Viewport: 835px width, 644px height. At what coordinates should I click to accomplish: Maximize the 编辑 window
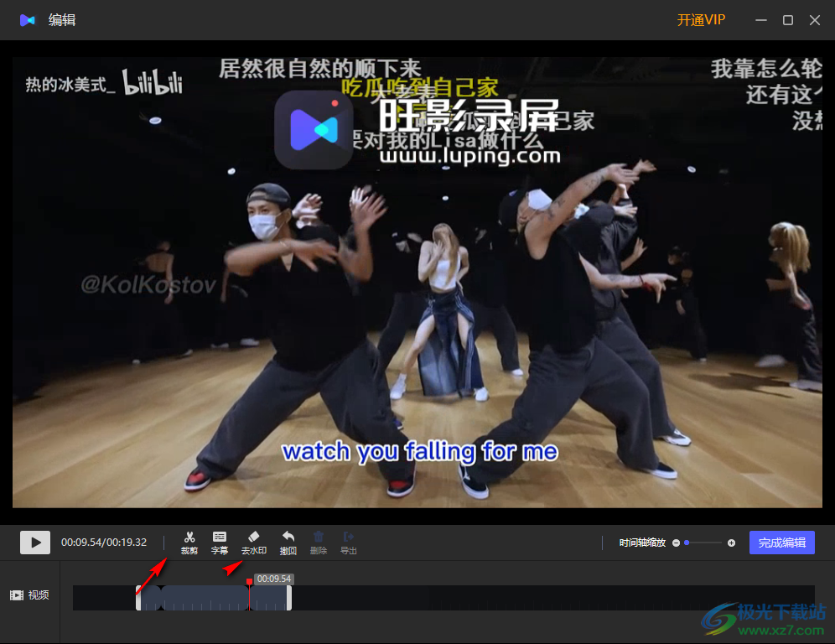click(787, 20)
